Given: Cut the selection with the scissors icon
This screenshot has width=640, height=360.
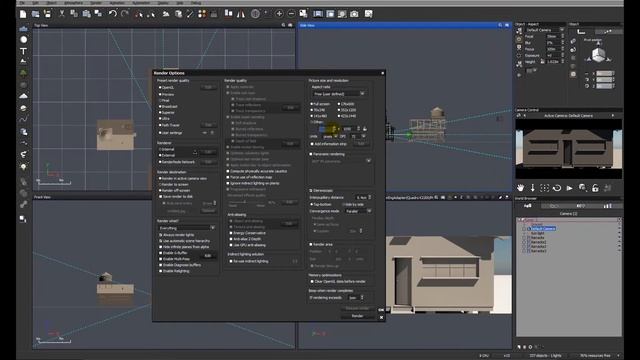Looking at the screenshot, I should tap(62, 14).
